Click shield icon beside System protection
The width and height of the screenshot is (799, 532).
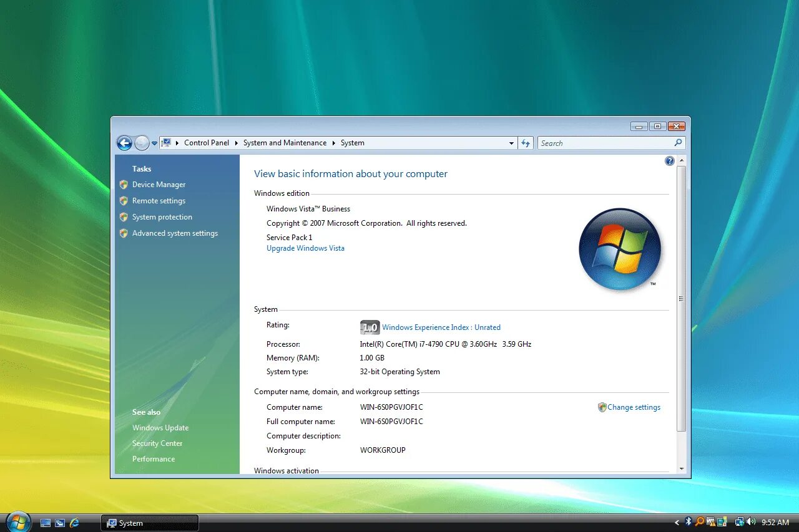[x=124, y=217]
